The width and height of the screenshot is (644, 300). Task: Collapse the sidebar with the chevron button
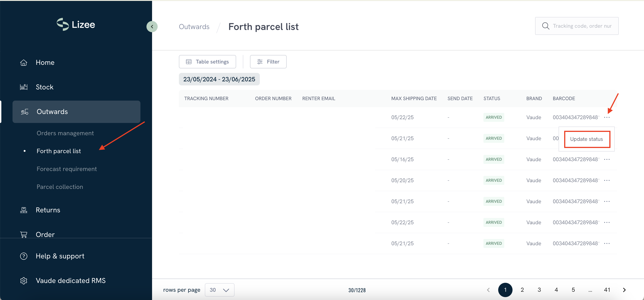(x=152, y=27)
